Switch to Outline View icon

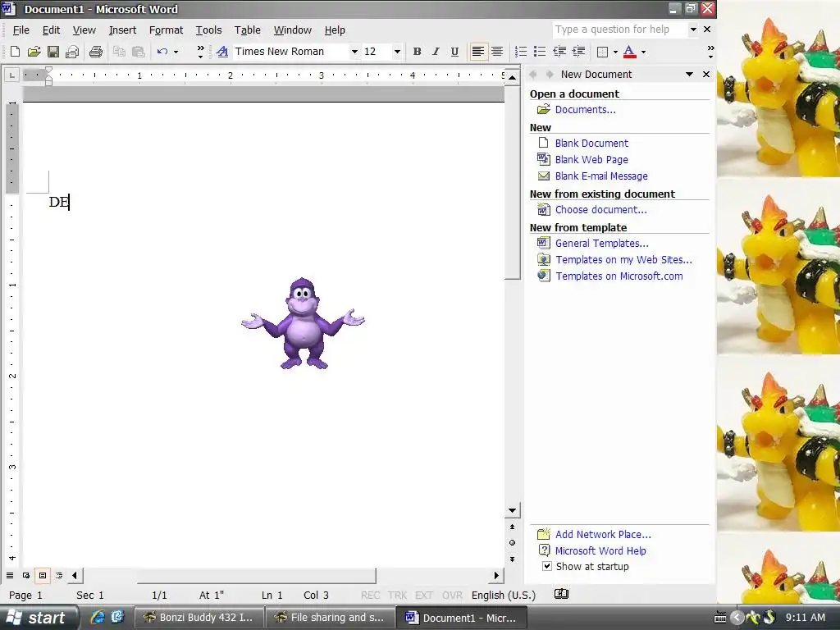[59, 575]
